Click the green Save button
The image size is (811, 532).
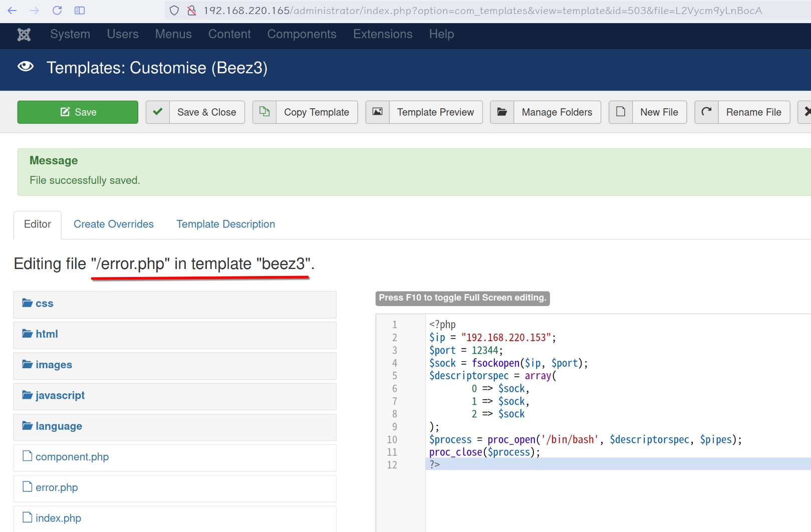[78, 112]
